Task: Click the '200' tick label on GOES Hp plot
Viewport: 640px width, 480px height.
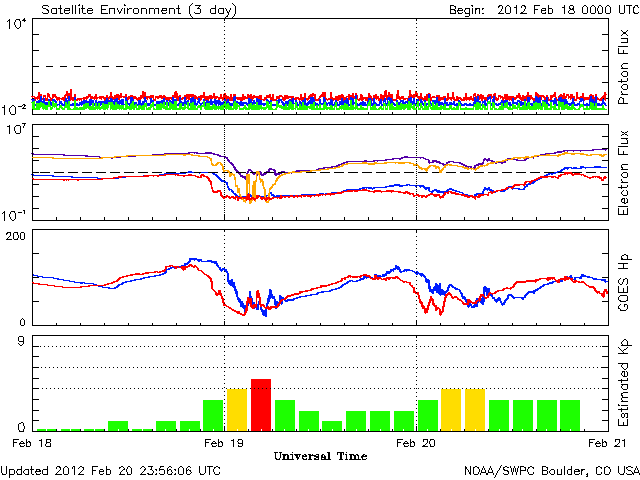Action: point(16,236)
